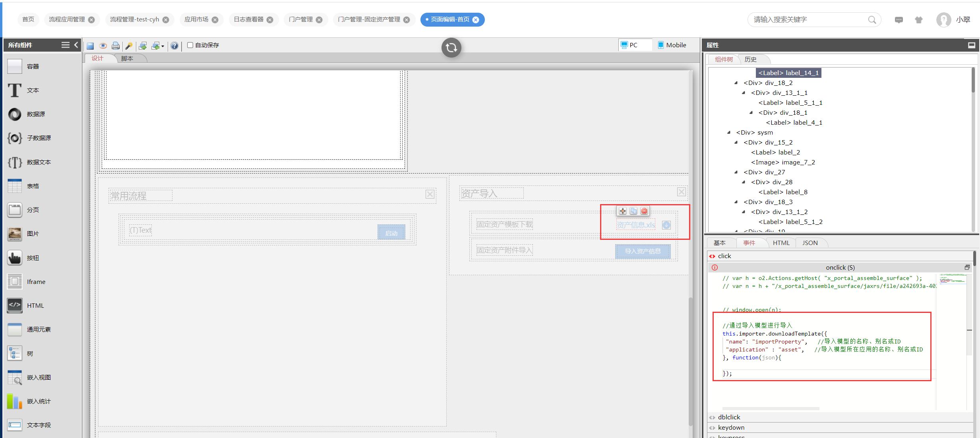The height and width of the screenshot is (438, 980).
Task: Collapse the div_27 tree node
Action: pyautogui.click(x=736, y=172)
